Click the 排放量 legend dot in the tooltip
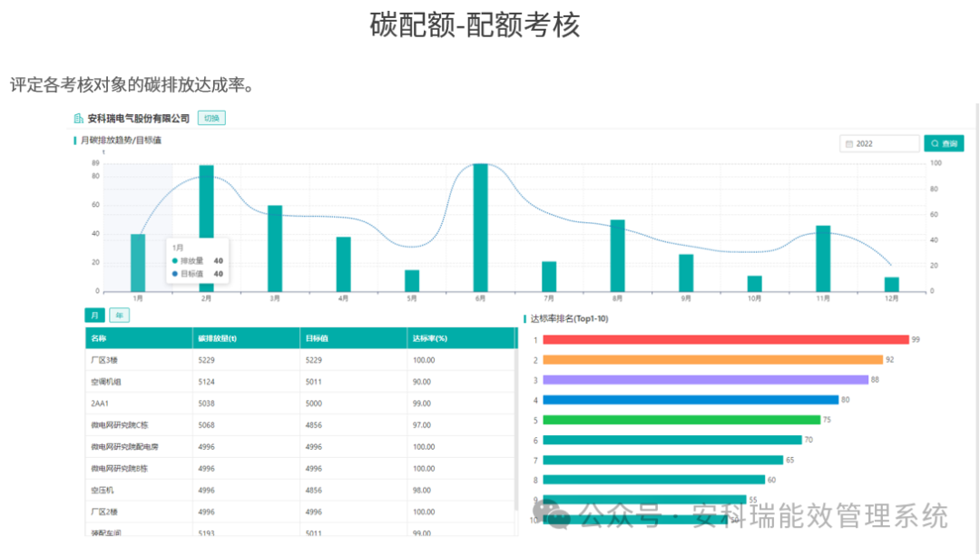The width and height of the screenshot is (980, 555). pos(176,261)
